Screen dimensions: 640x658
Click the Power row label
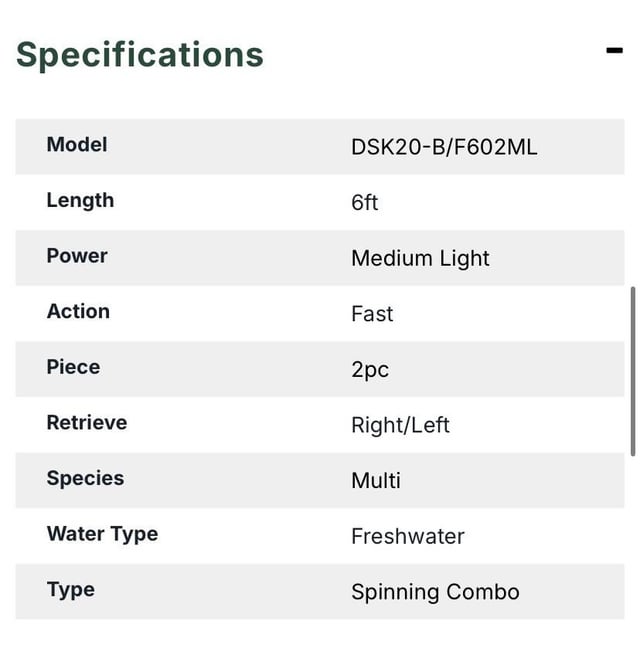click(77, 256)
